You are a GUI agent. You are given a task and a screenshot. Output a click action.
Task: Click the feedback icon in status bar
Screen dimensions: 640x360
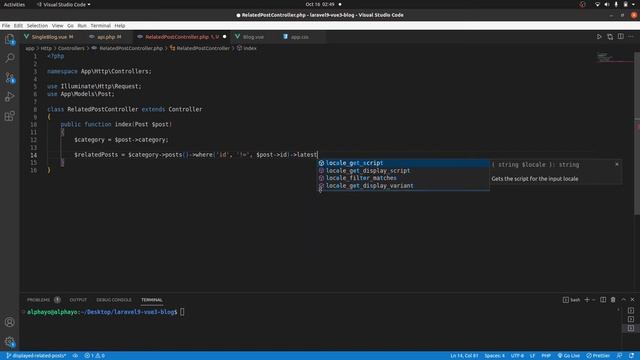pyautogui.click(x=620, y=356)
